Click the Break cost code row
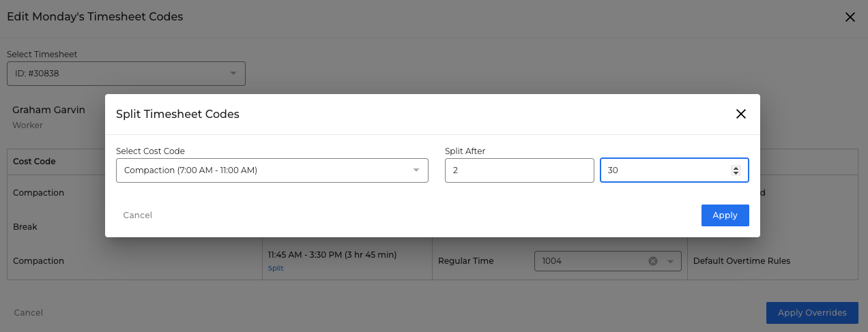This screenshot has height=332, width=868. (25, 227)
